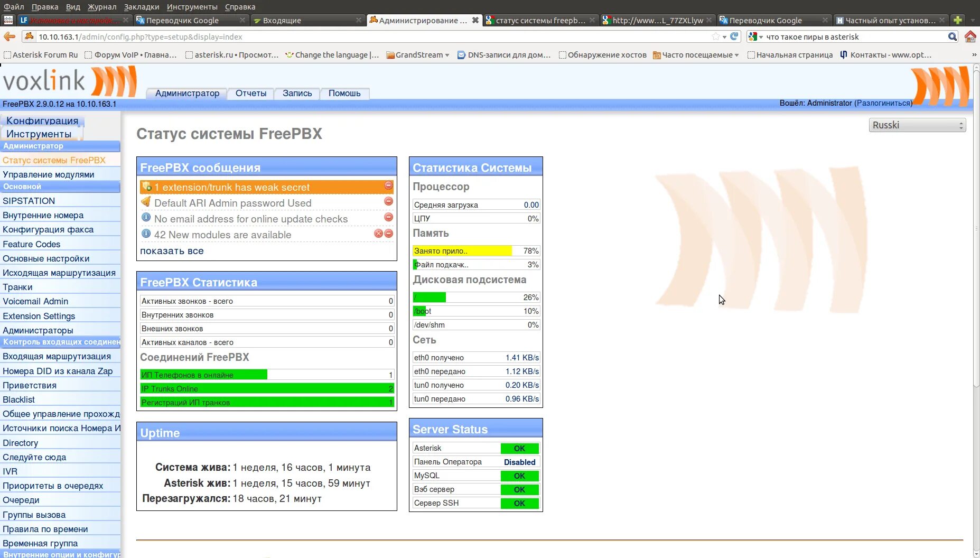Click the ИП Телефонов в онлайне bar
Image resolution: width=980 pixels, height=558 pixels.
pos(267,375)
